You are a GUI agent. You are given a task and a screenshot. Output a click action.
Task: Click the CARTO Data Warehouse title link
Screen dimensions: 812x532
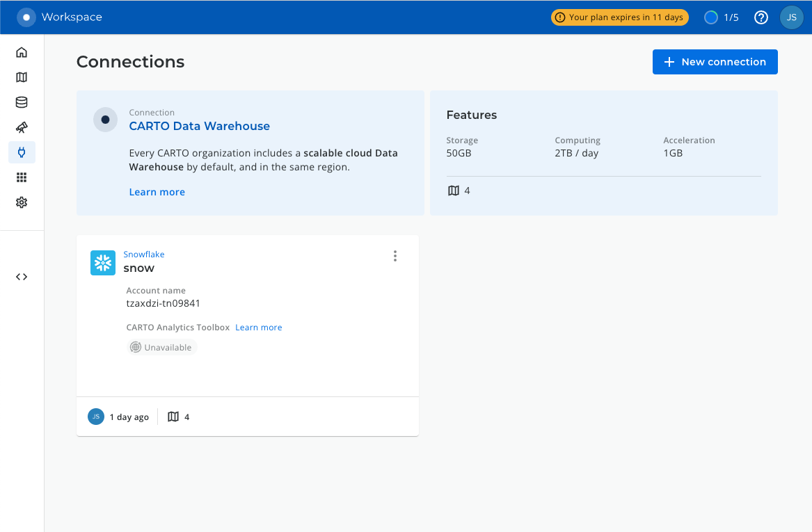point(199,126)
